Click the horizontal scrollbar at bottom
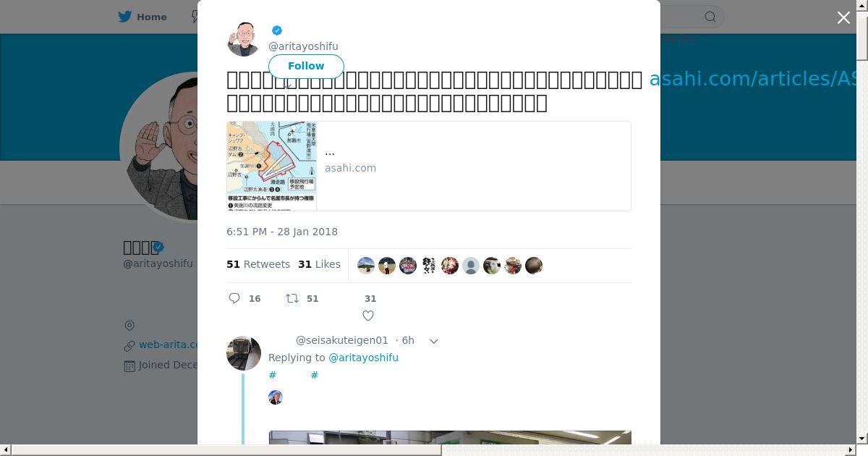This screenshot has height=456, width=868. [x=226, y=450]
